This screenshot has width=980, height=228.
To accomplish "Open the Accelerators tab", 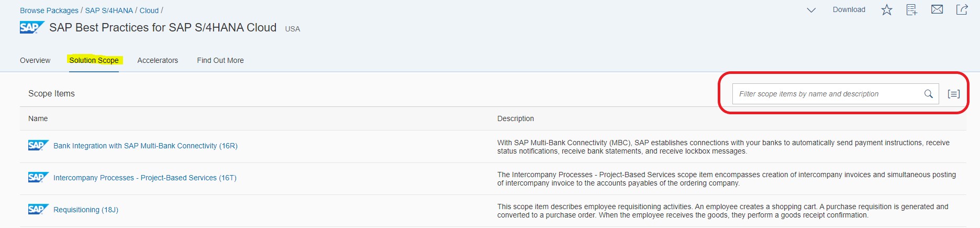I will [158, 60].
